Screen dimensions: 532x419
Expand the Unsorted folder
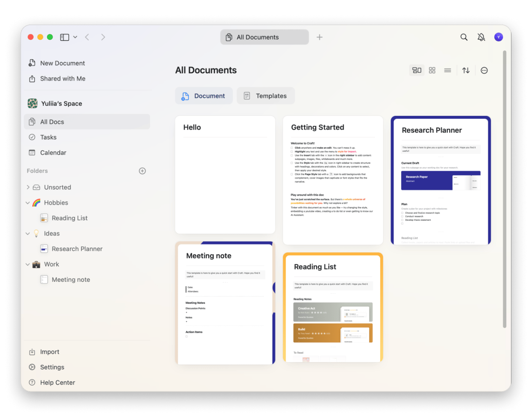[x=28, y=187]
